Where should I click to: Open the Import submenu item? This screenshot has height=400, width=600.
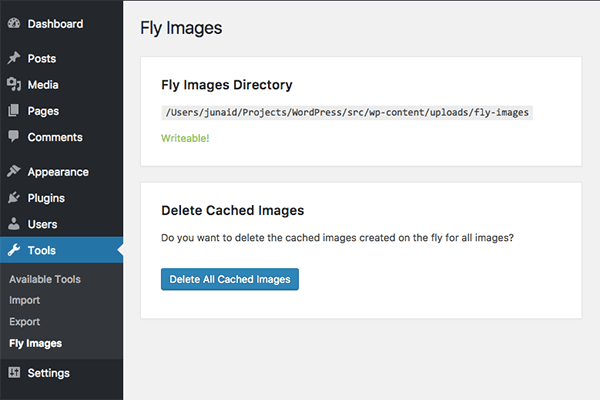coord(24,300)
